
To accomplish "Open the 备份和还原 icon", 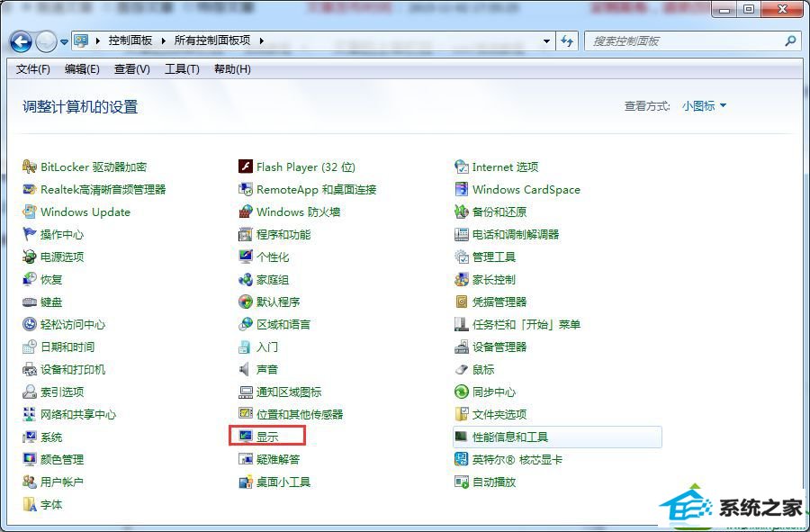I will click(462, 212).
